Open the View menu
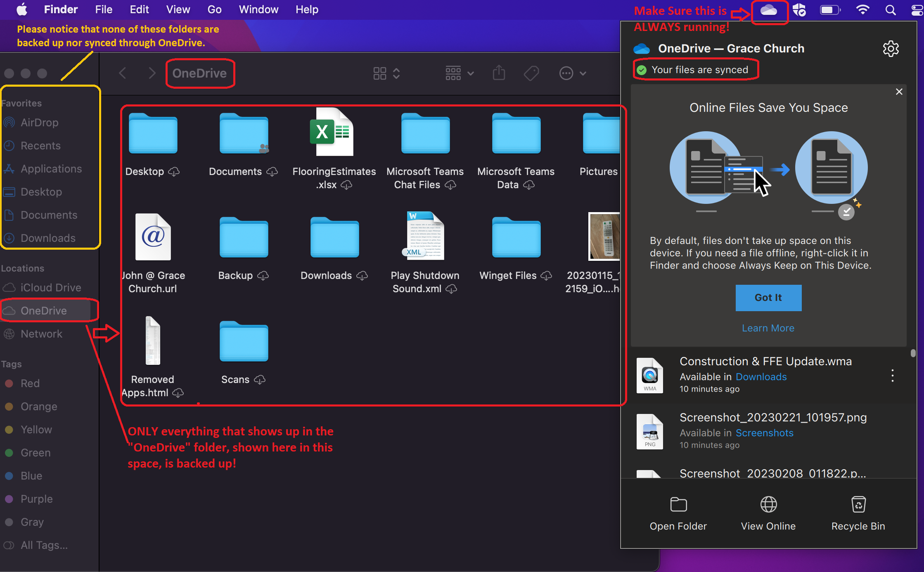Image resolution: width=924 pixels, height=572 pixels. pos(178,9)
